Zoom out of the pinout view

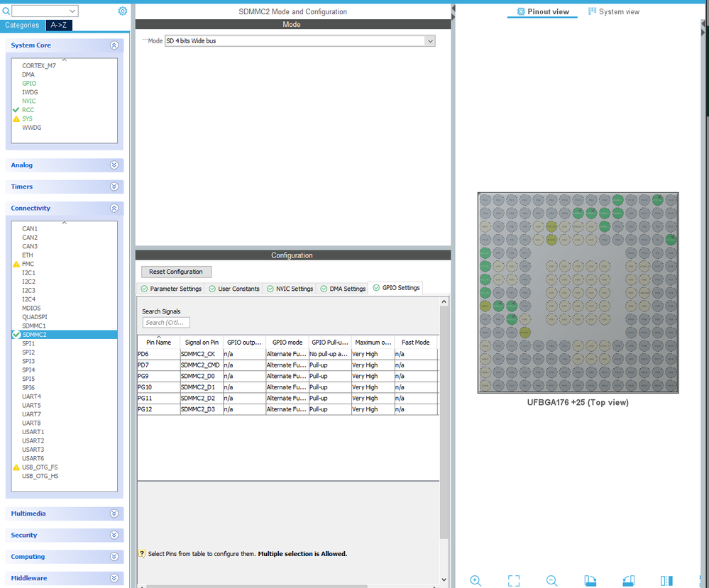click(x=551, y=580)
